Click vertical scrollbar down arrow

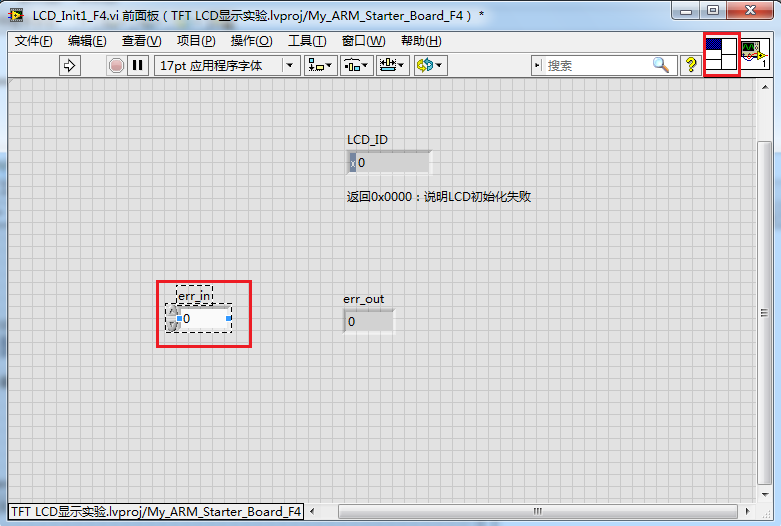(x=765, y=495)
